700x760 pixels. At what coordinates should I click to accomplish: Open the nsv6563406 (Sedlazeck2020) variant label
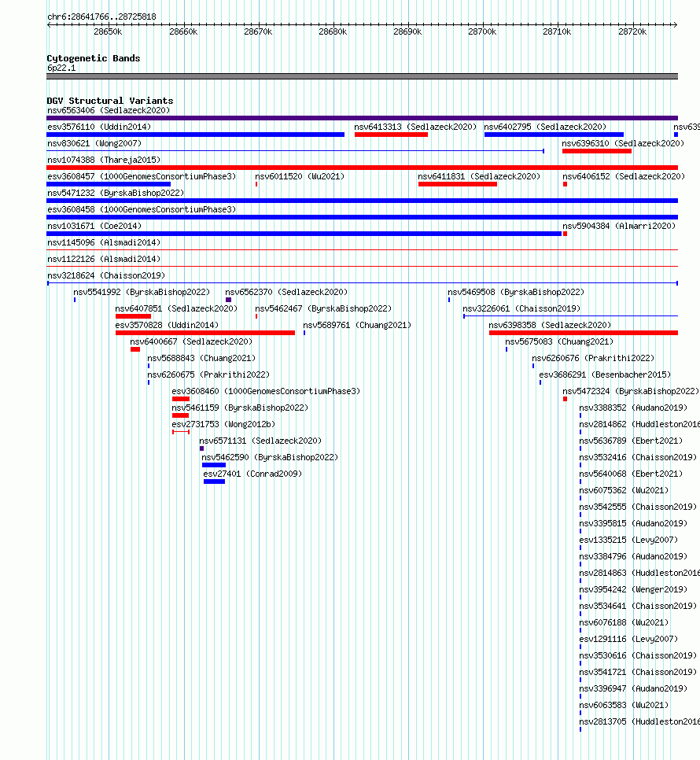[109, 110]
